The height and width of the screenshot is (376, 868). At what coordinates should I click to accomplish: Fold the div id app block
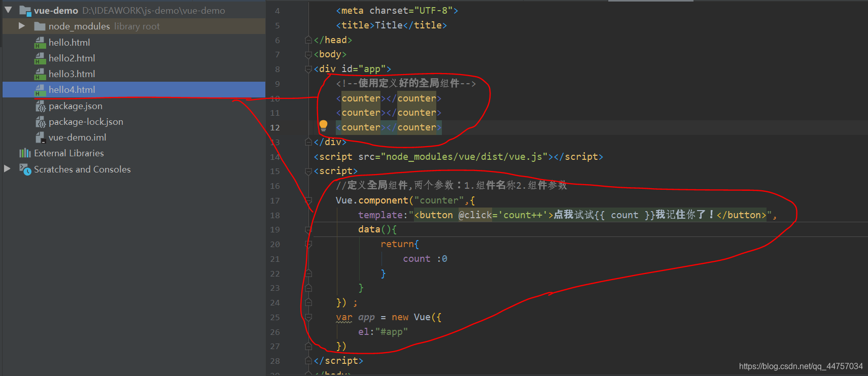[x=308, y=69]
